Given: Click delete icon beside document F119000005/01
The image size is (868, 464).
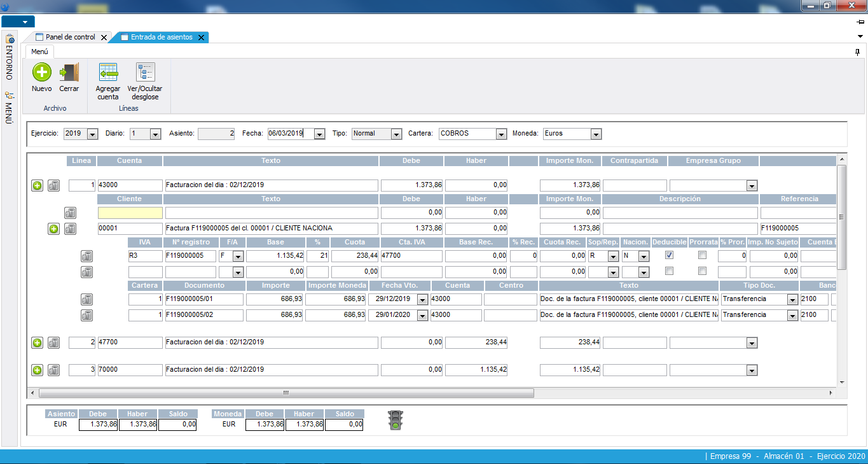Looking at the screenshot, I should tap(87, 299).
